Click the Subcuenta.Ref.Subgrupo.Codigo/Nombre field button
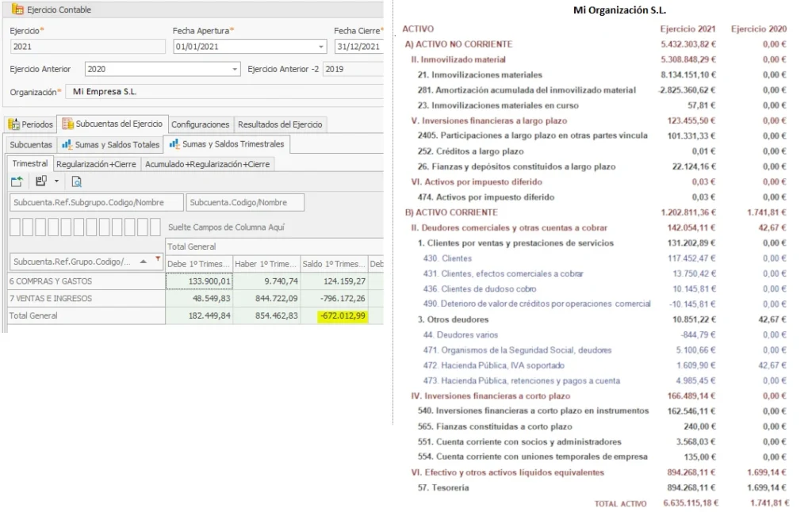 96,202
